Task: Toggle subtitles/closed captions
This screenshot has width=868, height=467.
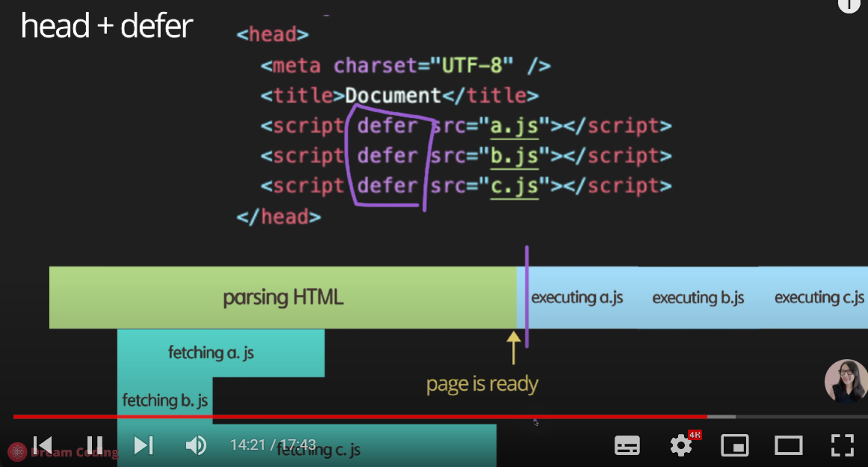Action: [627, 445]
